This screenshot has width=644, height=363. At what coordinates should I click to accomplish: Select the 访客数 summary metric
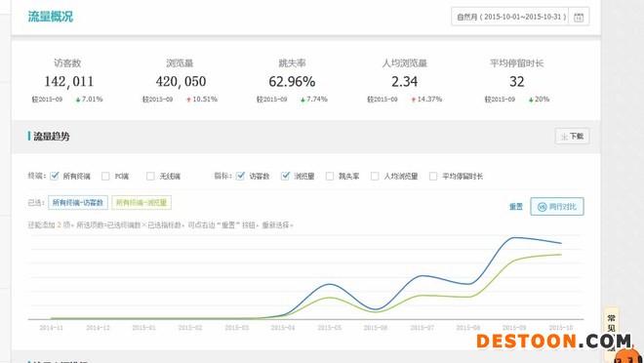pyautogui.click(x=67, y=80)
